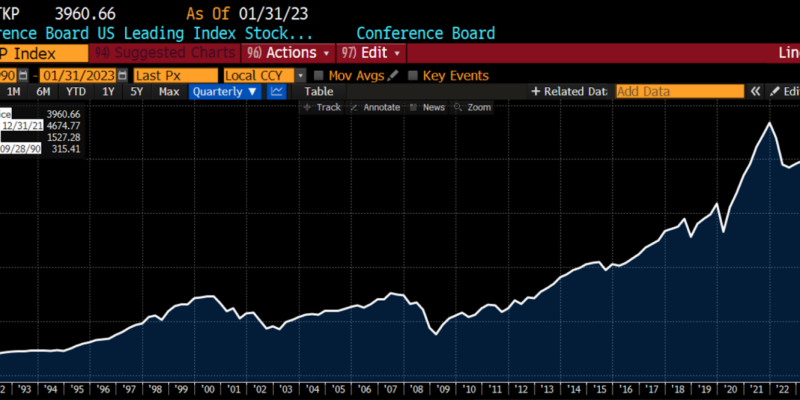Image resolution: width=800 pixels, height=400 pixels.
Task: Switch to the line chart view icon
Action: click(x=277, y=91)
